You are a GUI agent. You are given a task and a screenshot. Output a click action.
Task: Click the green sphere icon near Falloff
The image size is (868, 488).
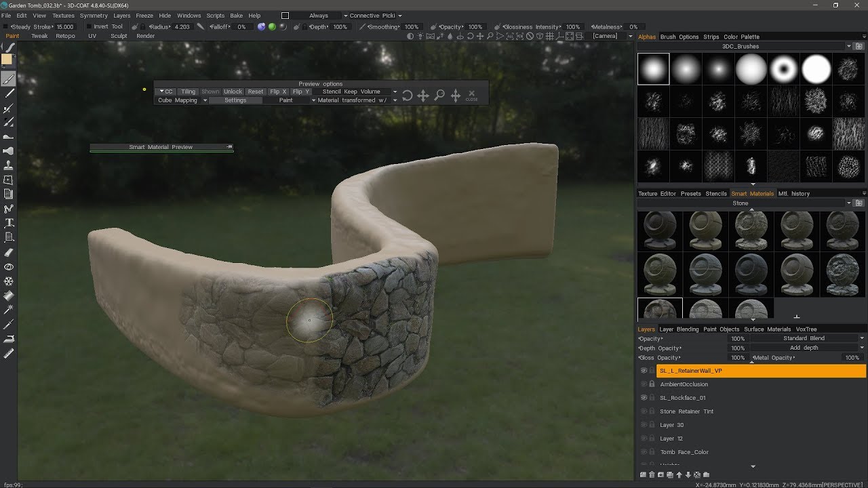pyautogui.click(x=272, y=27)
